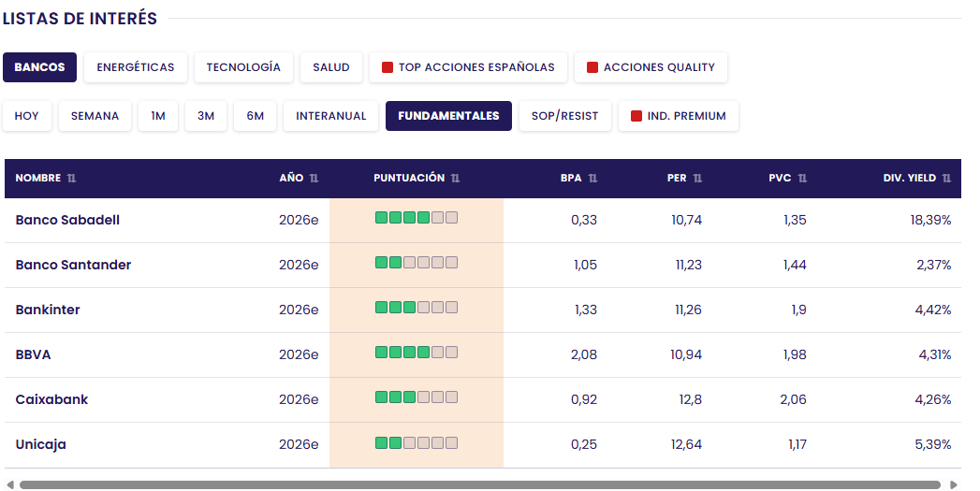The height and width of the screenshot is (491, 980).
Task: Select the 1M period view
Action: (158, 116)
